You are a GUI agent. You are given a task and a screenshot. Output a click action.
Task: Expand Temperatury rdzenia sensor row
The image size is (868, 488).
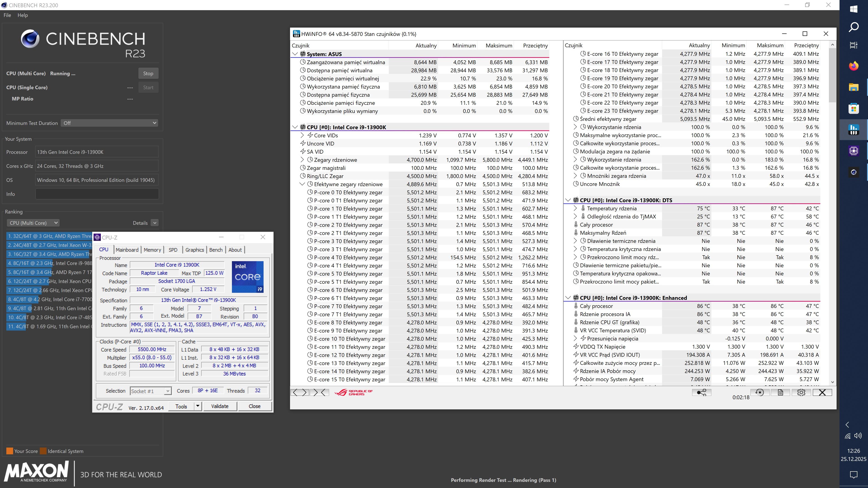pyautogui.click(x=575, y=209)
